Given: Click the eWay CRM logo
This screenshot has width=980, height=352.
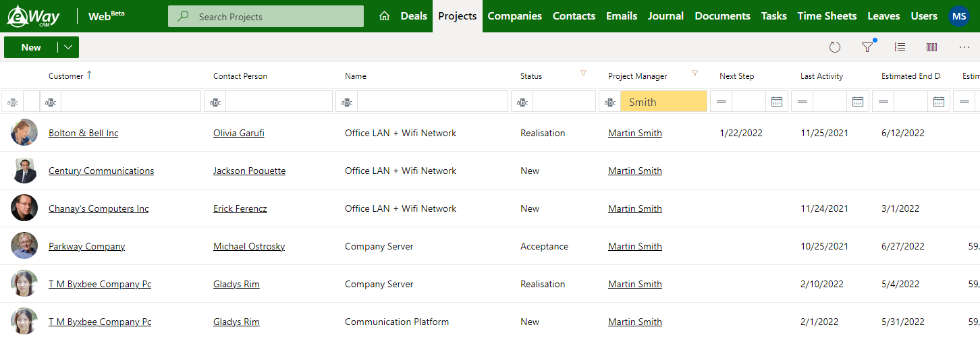Looking at the screenshot, I should (x=34, y=16).
